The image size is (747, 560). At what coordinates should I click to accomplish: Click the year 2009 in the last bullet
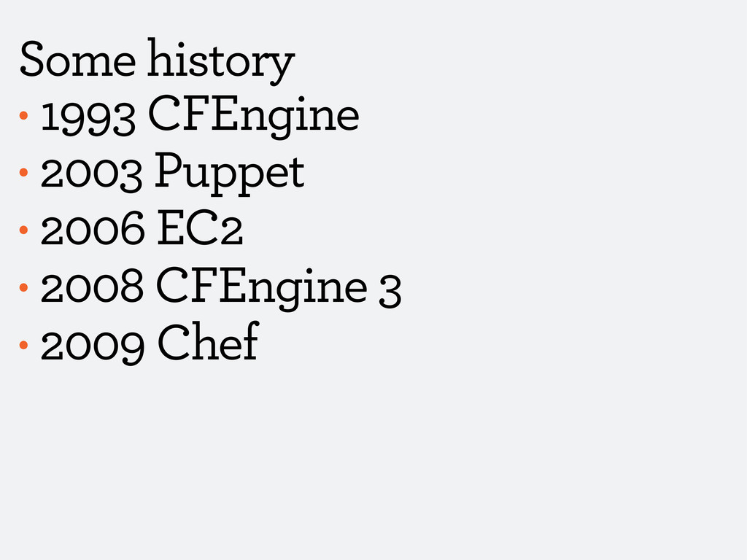pyautogui.click(x=93, y=345)
